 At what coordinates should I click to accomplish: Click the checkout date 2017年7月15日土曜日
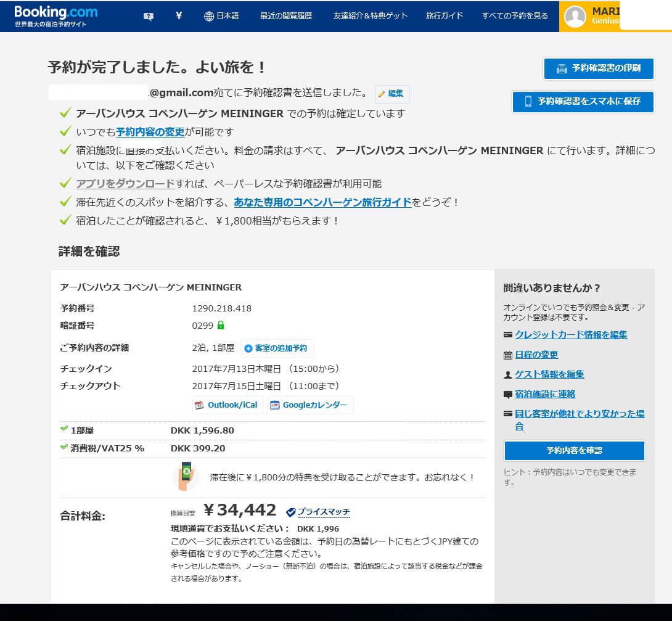click(x=237, y=386)
